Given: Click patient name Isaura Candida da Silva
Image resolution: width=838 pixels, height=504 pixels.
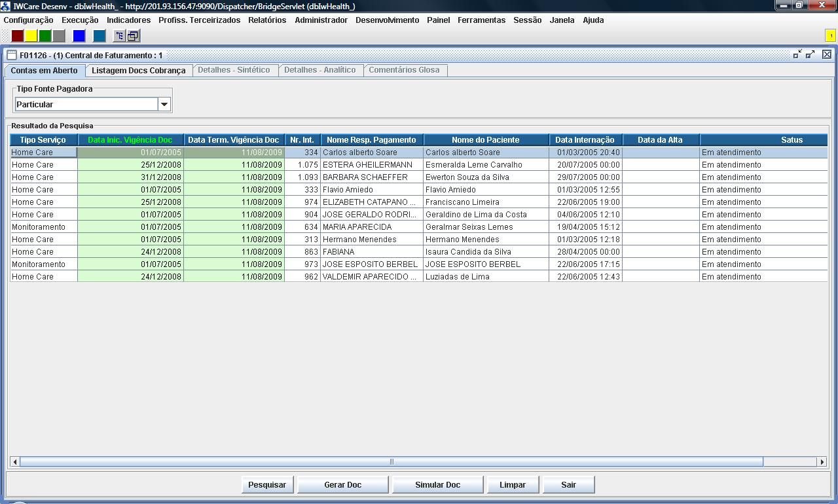Looking at the screenshot, I should [x=468, y=252].
